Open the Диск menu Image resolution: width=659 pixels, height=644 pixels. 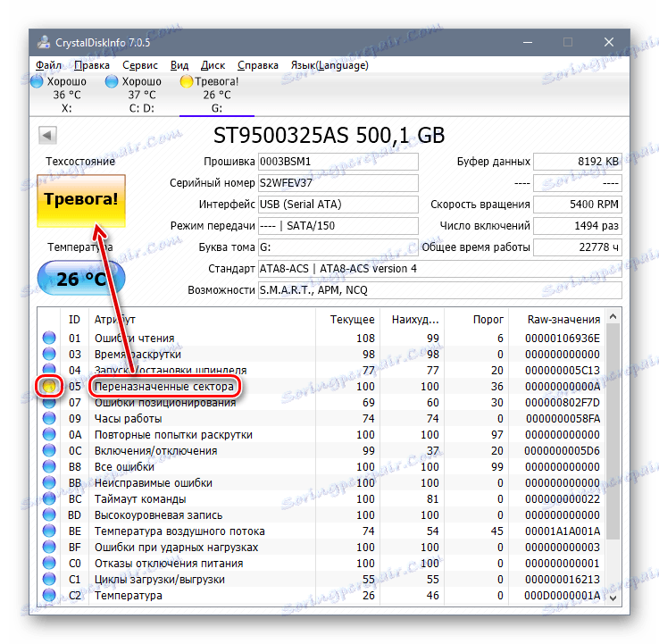(213, 65)
